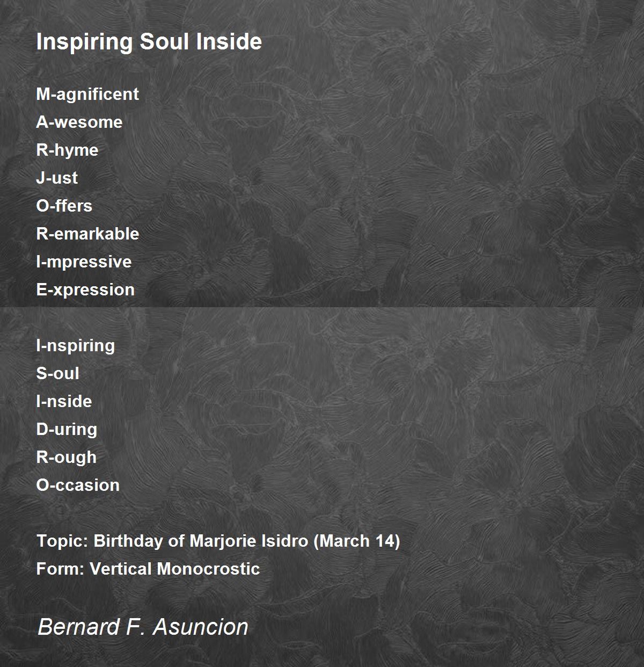Click the word "R-emarkable"
The width and height of the screenshot is (644, 667).
(87, 234)
